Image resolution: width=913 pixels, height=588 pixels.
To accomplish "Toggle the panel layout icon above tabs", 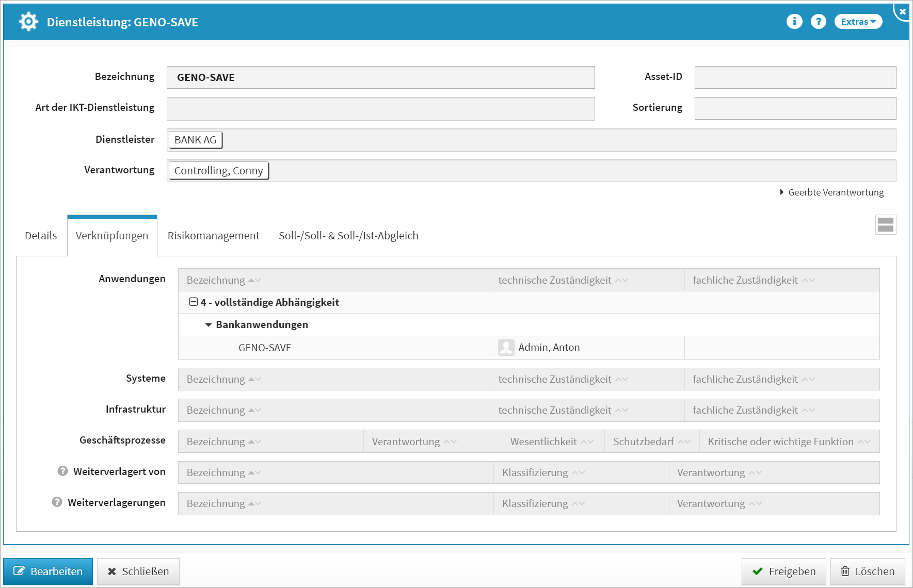I will (885, 225).
